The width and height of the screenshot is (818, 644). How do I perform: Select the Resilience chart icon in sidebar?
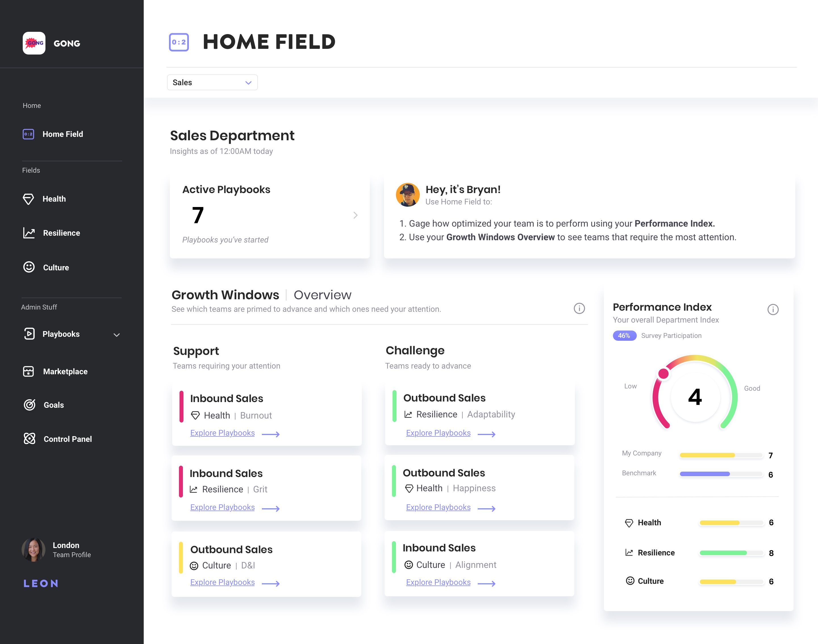tap(29, 233)
